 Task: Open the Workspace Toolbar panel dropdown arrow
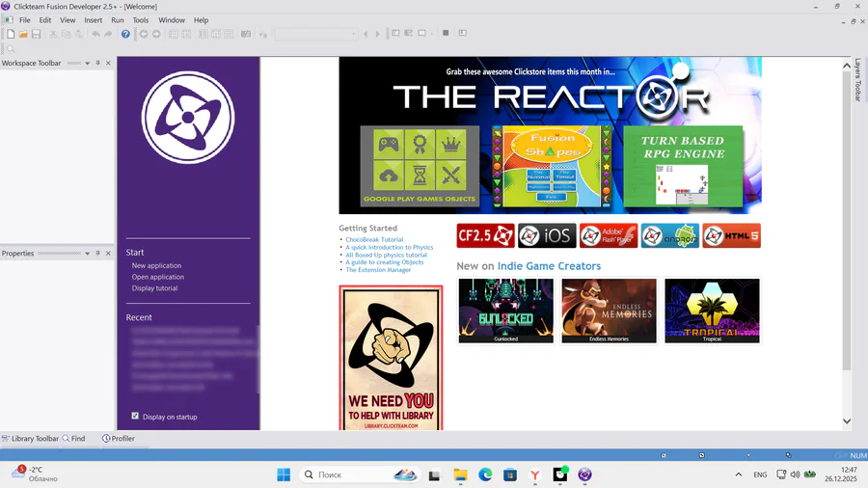tap(87, 63)
